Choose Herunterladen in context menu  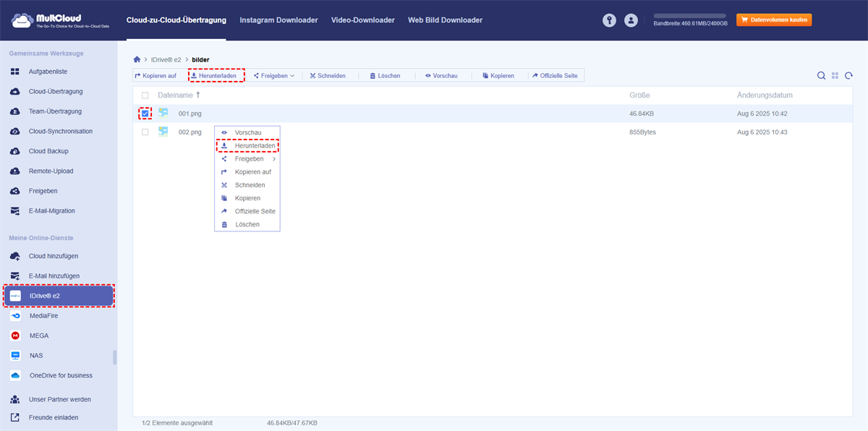click(254, 146)
